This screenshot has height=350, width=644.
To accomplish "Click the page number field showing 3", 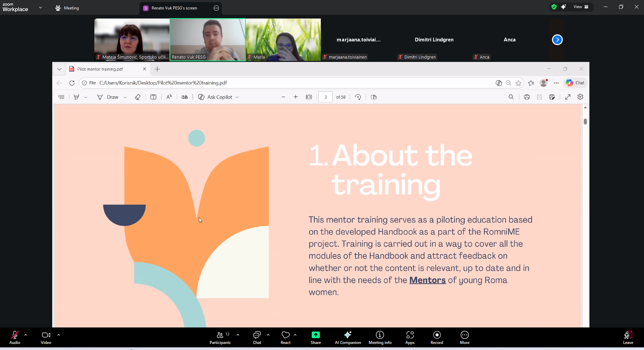I will (x=326, y=97).
